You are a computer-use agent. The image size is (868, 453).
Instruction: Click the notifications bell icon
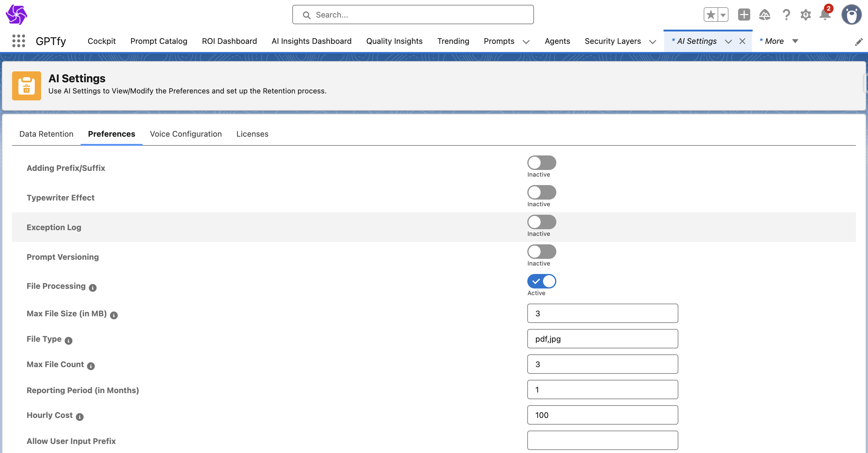pyautogui.click(x=825, y=15)
